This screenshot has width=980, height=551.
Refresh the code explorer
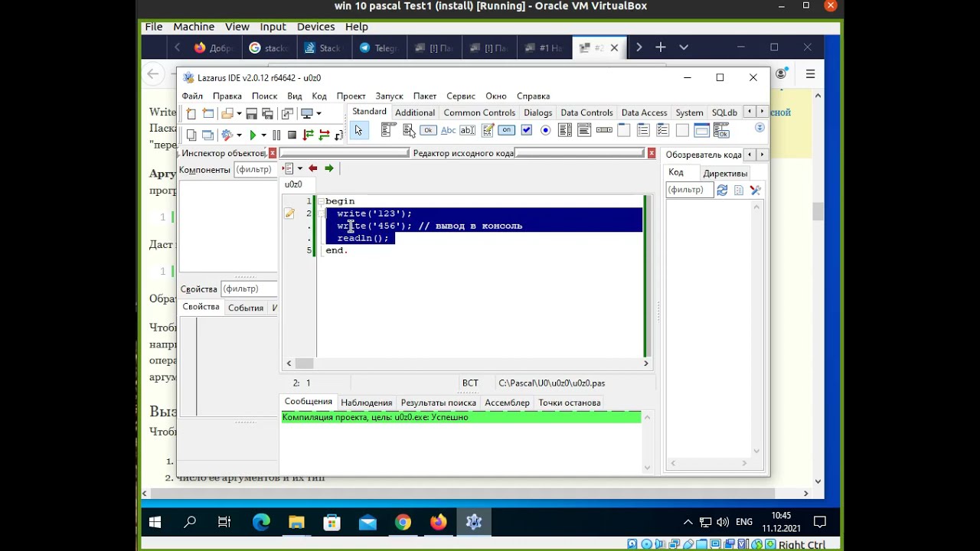pyautogui.click(x=722, y=190)
